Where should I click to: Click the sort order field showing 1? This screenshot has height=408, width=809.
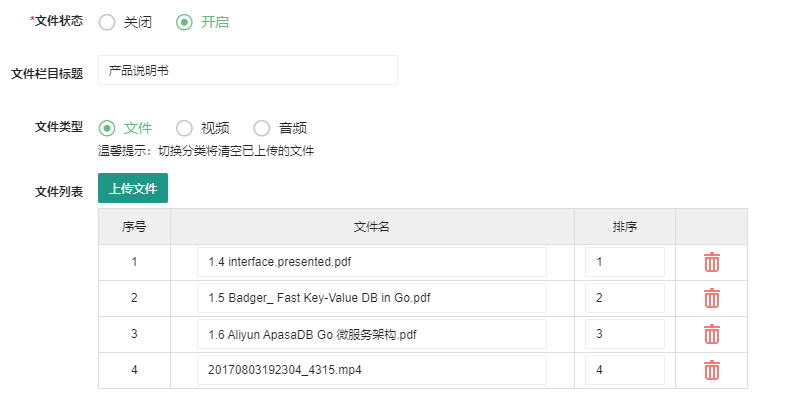point(625,262)
